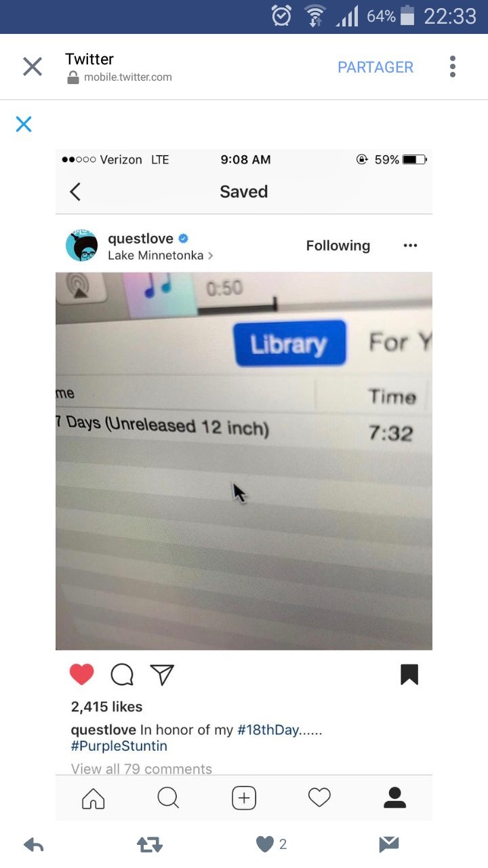Select the Library tab in the photo
This screenshot has height=868, width=488.
coord(289,344)
